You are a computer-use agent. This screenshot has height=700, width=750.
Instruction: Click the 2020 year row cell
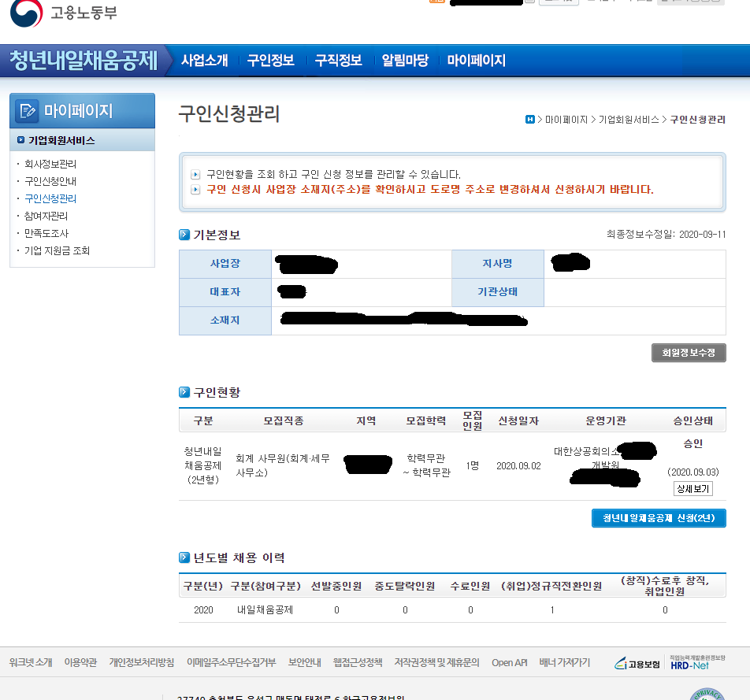pos(203,609)
